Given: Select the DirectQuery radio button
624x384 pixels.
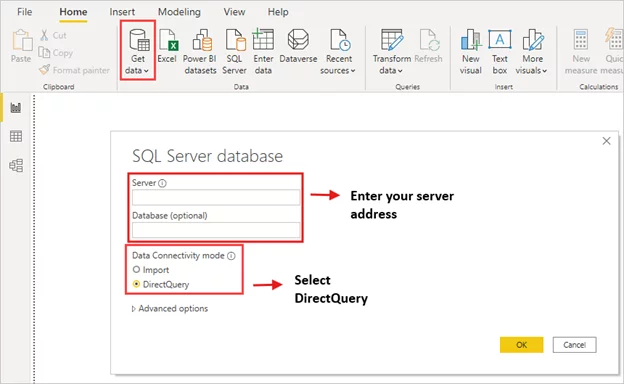Looking at the screenshot, I should pos(136,284).
